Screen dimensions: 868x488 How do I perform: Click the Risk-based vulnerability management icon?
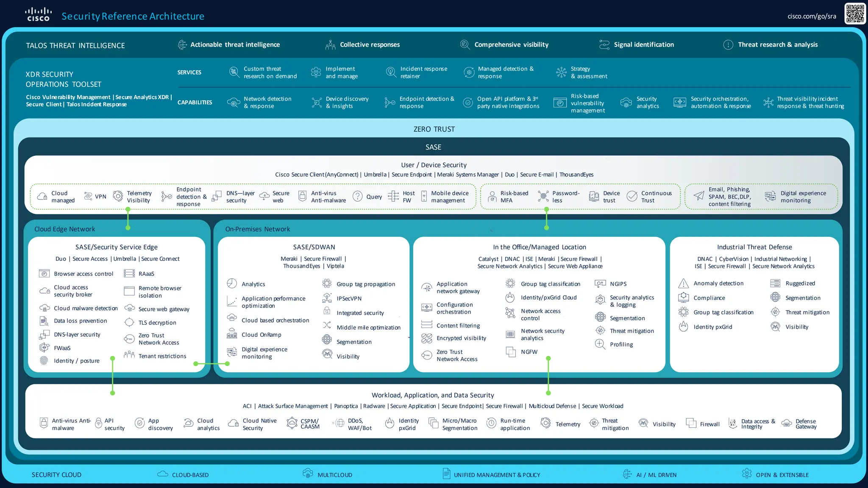click(x=560, y=103)
